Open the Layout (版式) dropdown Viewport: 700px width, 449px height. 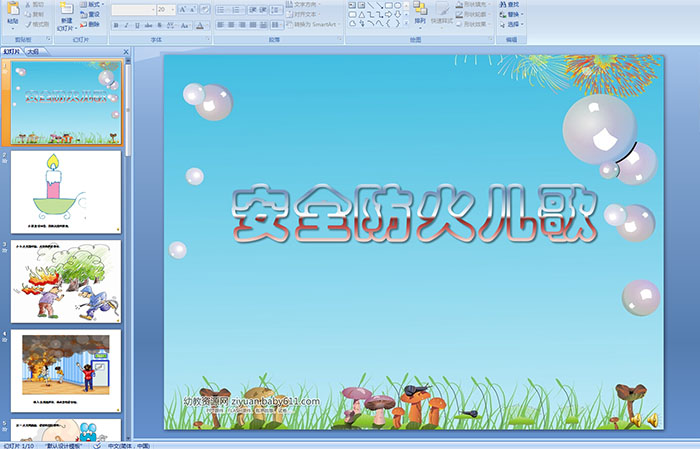point(92,4)
